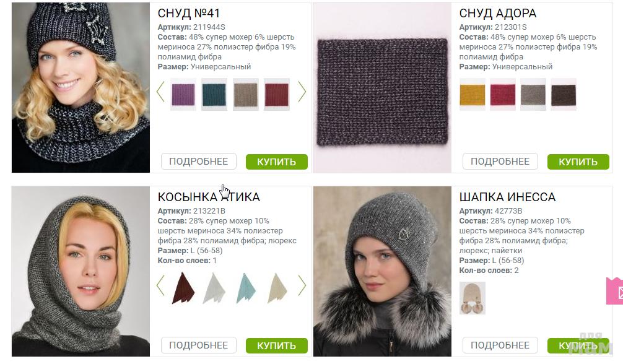Image resolution: width=623 pixels, height=364 pixels.
Task: Show previous colors for Косынка Атика
Action: click(160, 285)
